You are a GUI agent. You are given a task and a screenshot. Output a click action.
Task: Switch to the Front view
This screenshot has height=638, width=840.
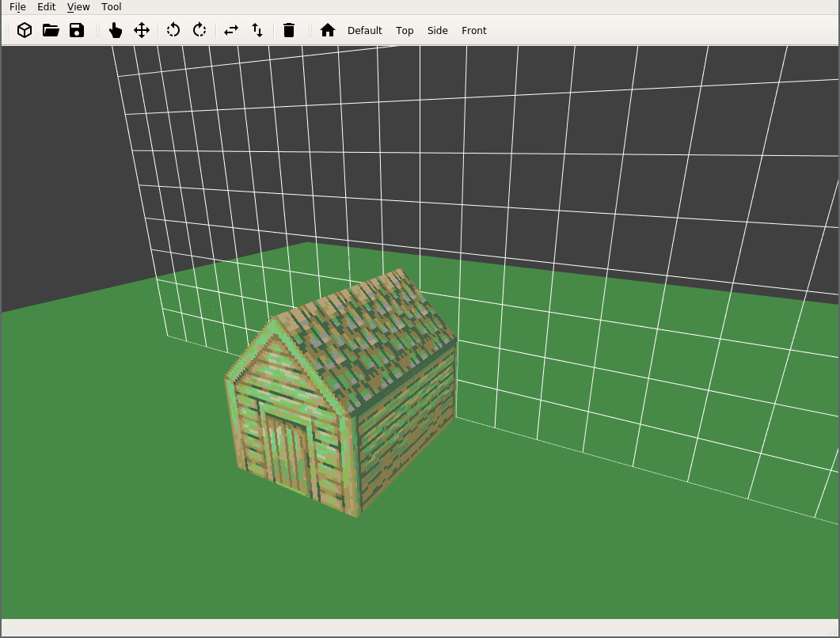474,30
